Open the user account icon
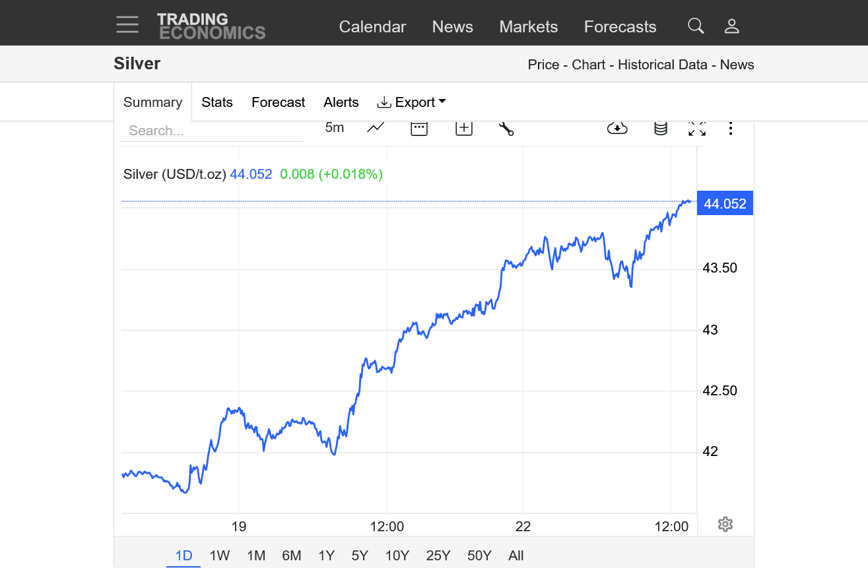Viewport: 868px width, 588px height. click(x=731, y=26)
